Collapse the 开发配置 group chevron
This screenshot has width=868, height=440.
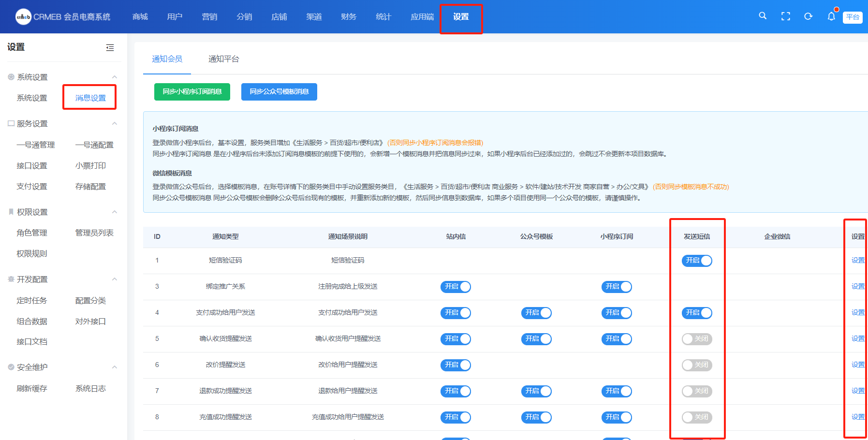tap(115, 279)
